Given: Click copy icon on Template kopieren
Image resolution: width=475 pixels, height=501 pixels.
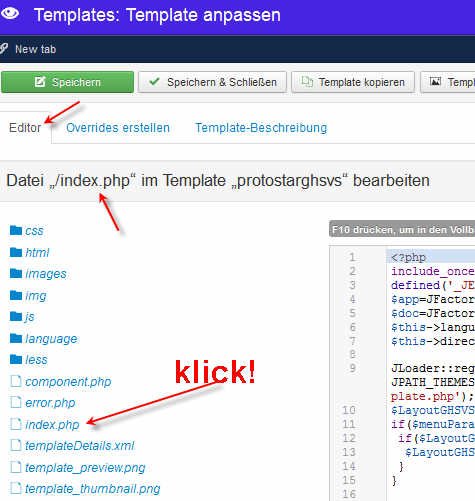Looking at the screenshot, I should [307, 82].
